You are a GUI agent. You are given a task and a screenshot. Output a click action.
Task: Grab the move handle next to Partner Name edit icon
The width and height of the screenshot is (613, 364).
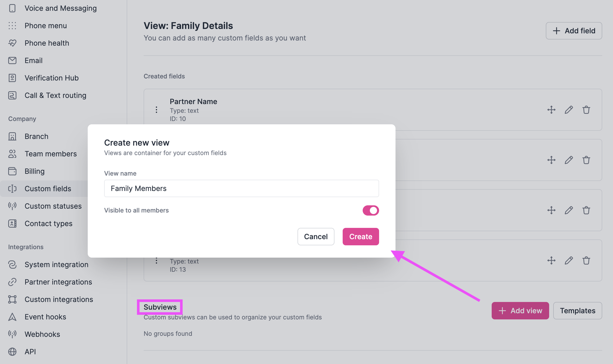tap(551, 110)
